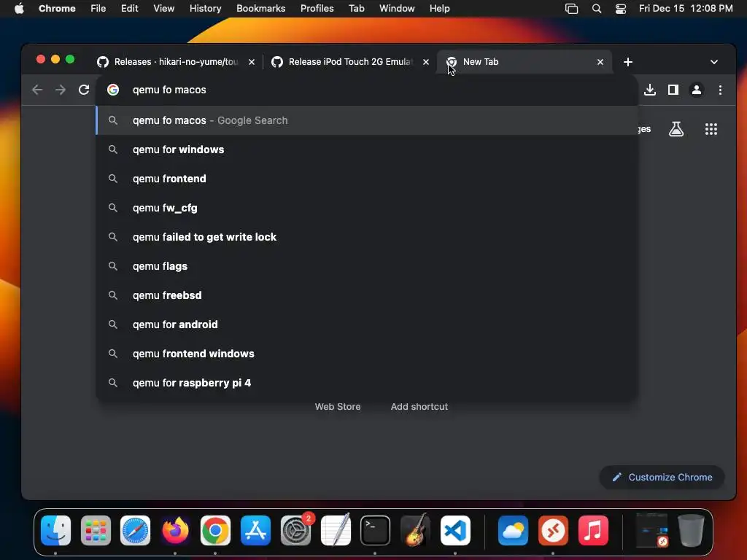Click the date and time in the menu bar
Screen dimensions: 747x560
[686, 9]
